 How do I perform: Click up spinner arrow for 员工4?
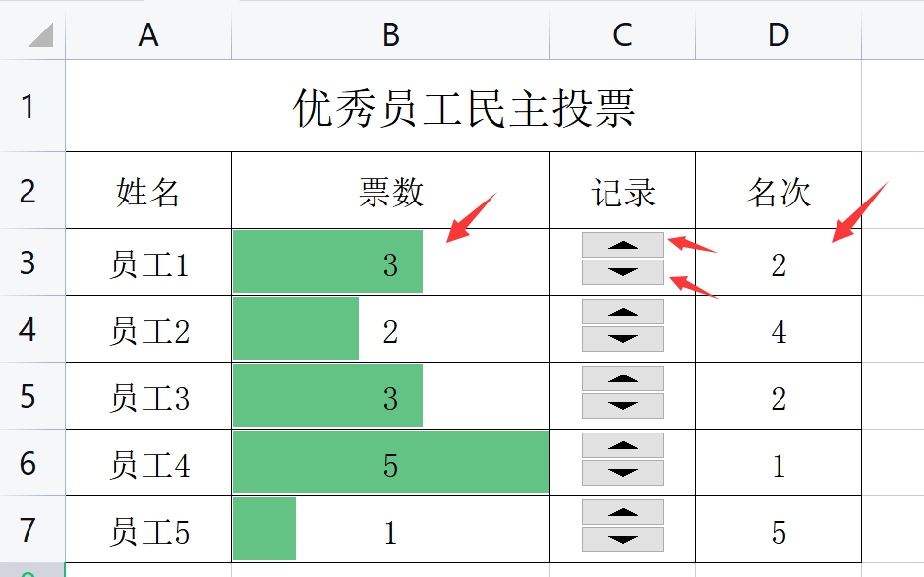coord(622,445)
